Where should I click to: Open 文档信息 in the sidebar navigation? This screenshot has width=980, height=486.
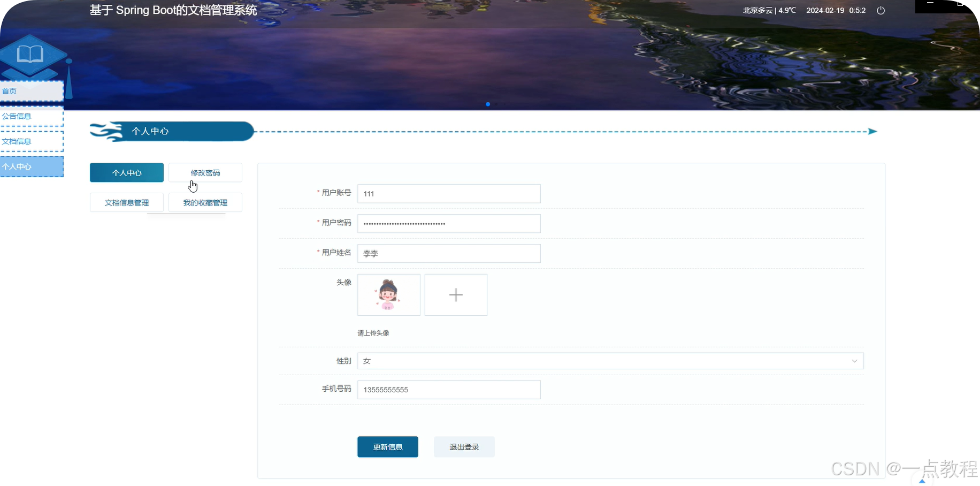(x=17, y=141)
